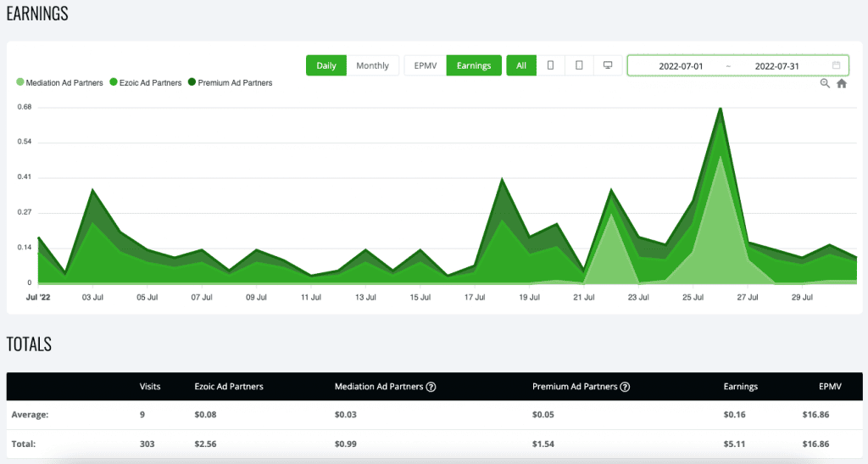Select total earnings value $5.11
Image resolution: width=868 pixels, height=464 pixels.
[734, 444]
